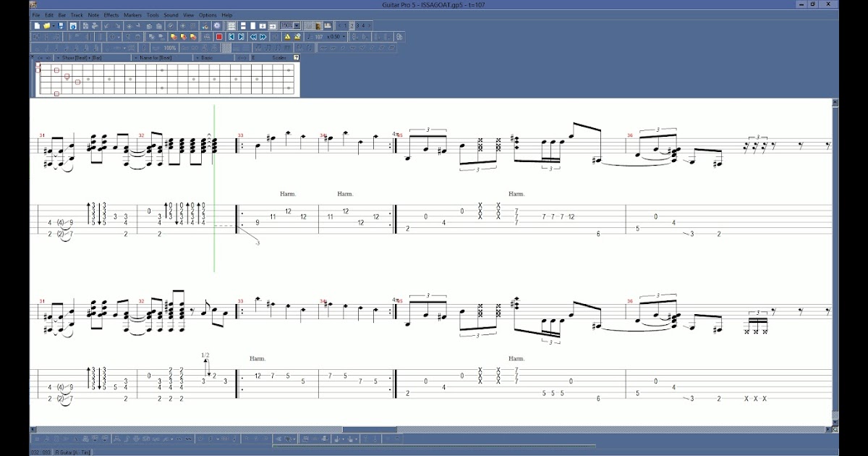Open the Sound menu
Image resolution: width=868 pixels, height=456 pixels.
[171, 14]
